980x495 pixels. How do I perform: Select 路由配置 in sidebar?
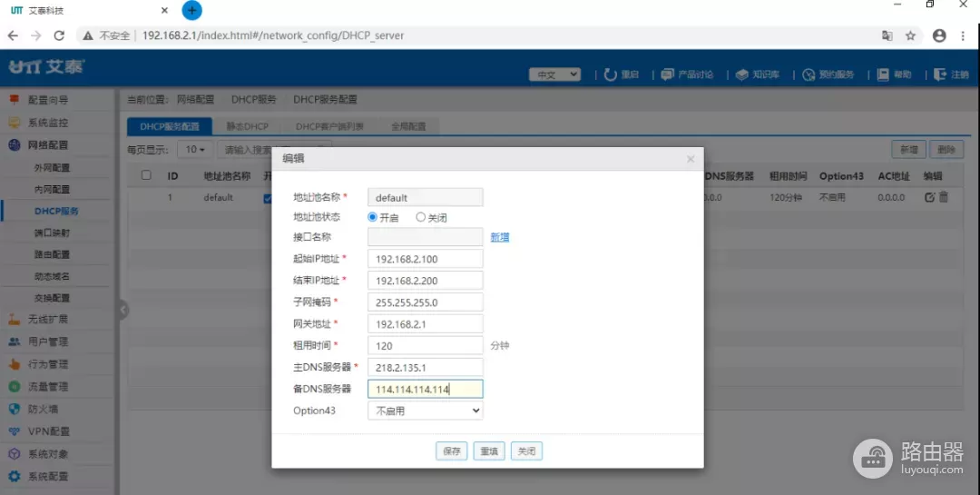coord(52,254)
